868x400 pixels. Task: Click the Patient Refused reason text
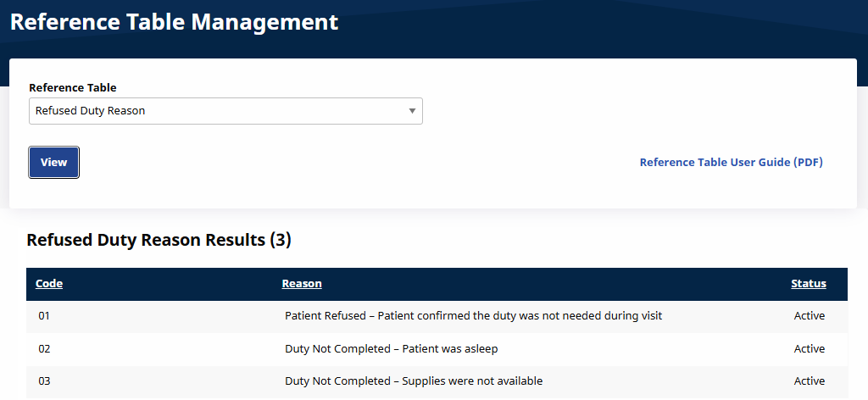[473, 316]
